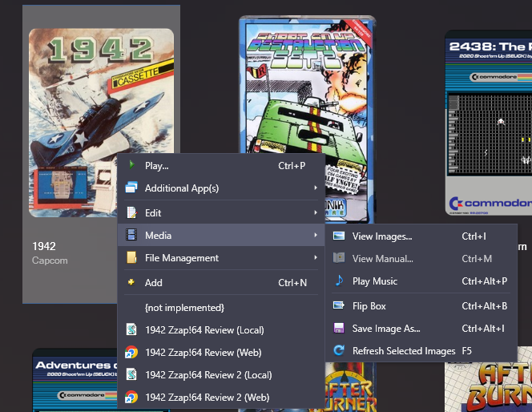Viewport: 532px width, 412px height.
Task: Select the Media menu entry
Action: pyautogui.click(x=221, y=235)
